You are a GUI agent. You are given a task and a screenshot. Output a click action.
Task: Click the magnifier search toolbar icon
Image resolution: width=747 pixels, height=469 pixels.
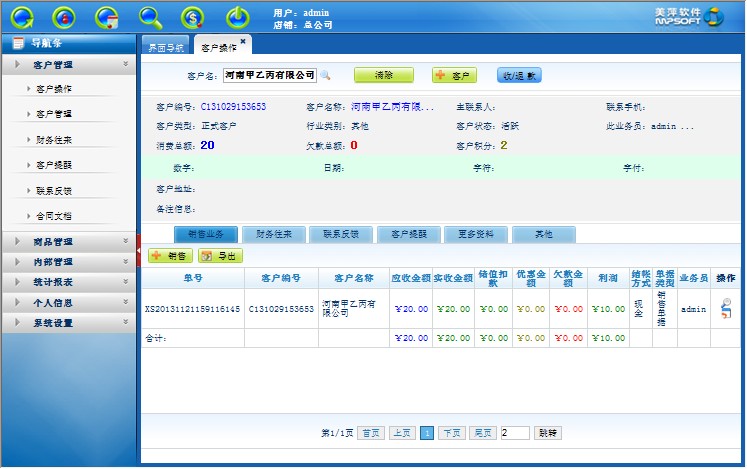[x=150, y=16]
